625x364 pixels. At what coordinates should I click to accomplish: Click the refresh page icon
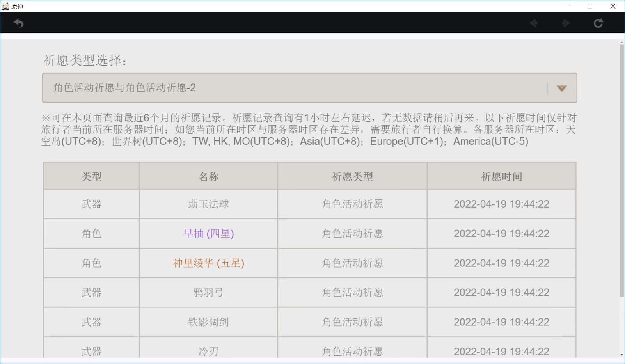coord(598,23)
